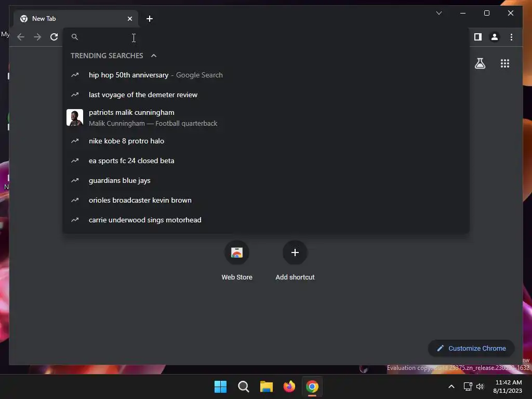Select orioles broadcaster kevin brown

tap(266, 200)
